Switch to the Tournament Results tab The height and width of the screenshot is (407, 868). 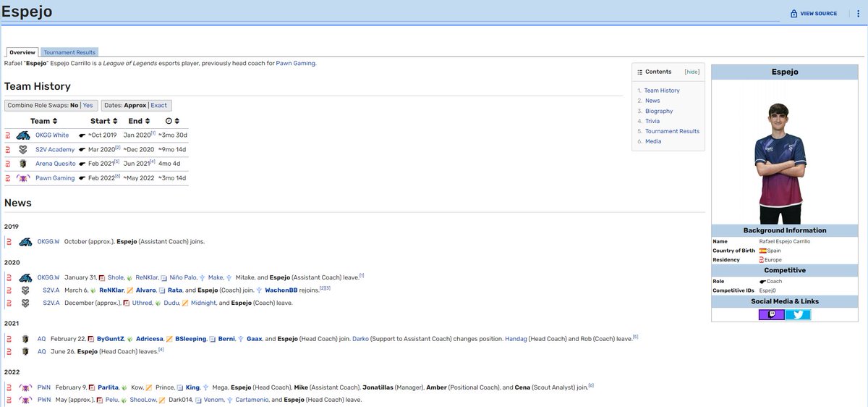(x=69, y=52)
